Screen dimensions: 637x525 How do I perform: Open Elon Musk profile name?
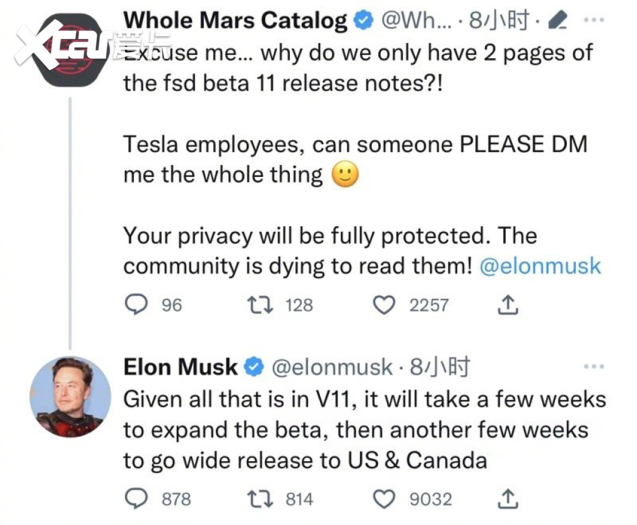point(180,367)
